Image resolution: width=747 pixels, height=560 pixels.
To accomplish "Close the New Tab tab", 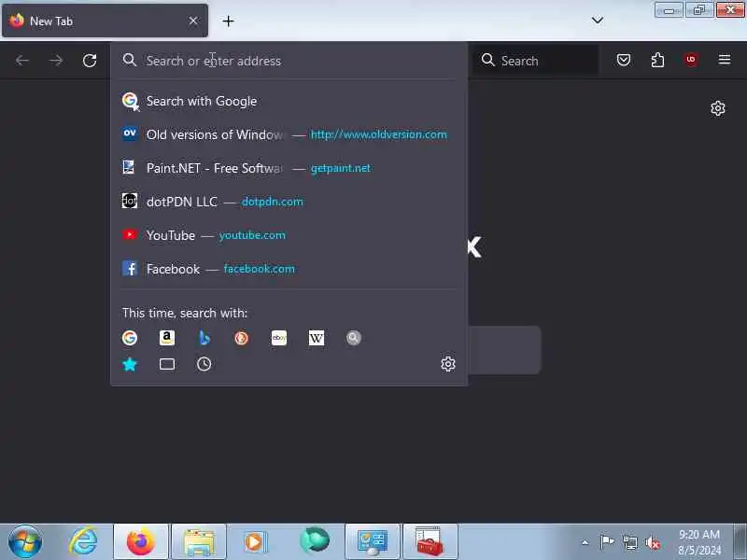I will 193,21.
